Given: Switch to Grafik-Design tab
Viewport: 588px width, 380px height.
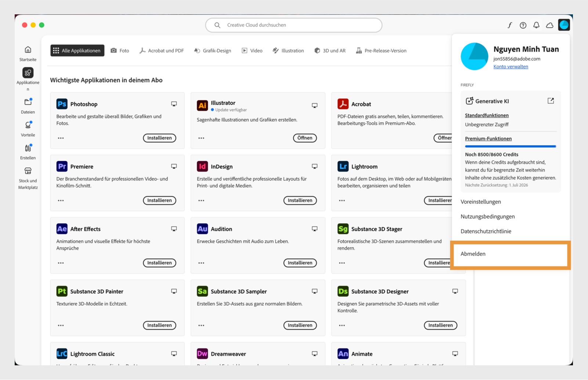Looking at the screenshot, I should (x=213, y=50).
